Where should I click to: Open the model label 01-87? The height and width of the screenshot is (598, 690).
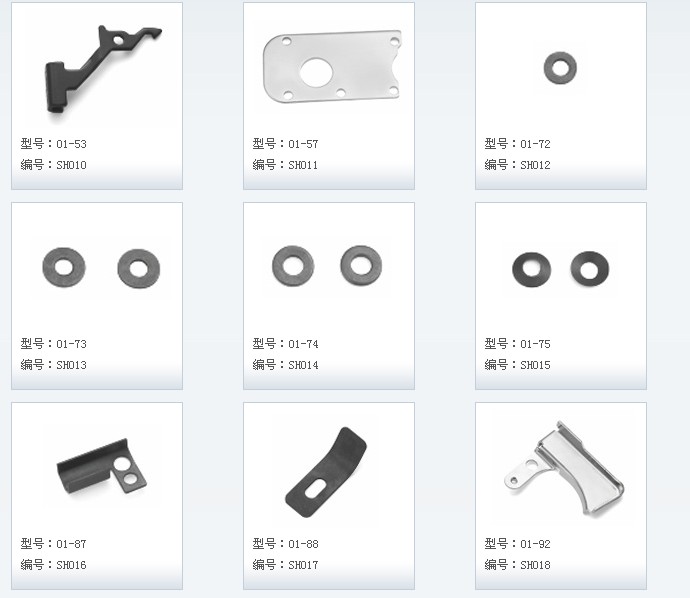(x=53, y=544)
